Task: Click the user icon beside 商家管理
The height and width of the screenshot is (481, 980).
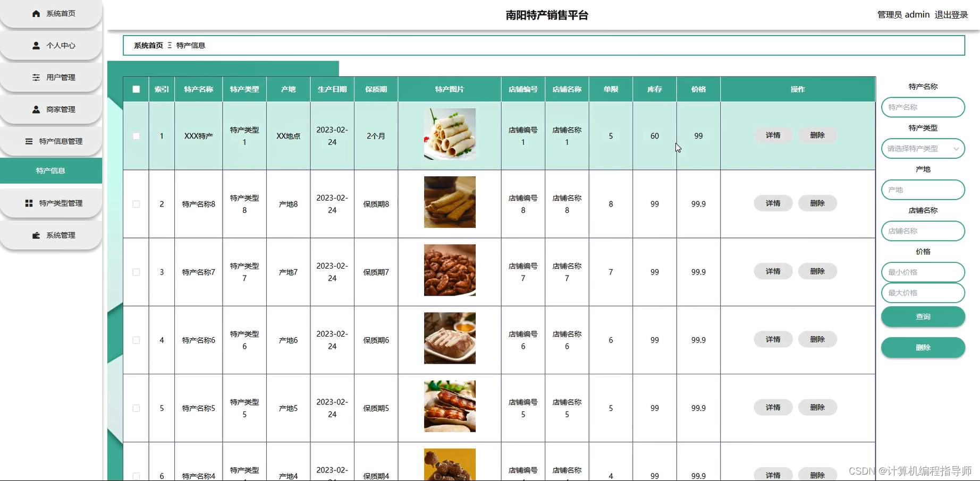Action: (x=36, y=109)
